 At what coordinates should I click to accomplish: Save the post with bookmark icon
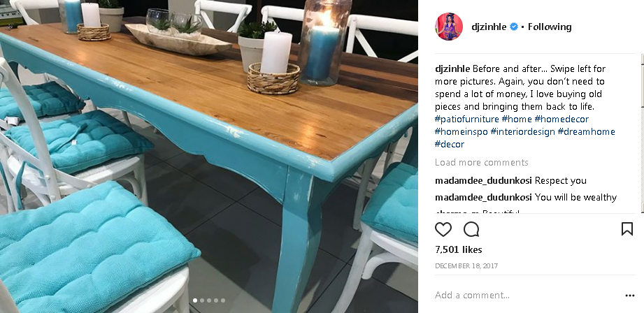coord(627,229)
